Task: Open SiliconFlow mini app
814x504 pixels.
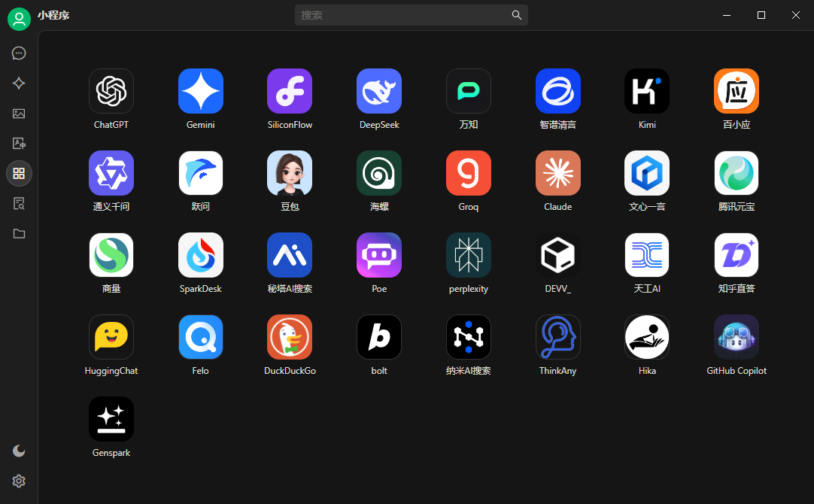Action: point(290,91)
